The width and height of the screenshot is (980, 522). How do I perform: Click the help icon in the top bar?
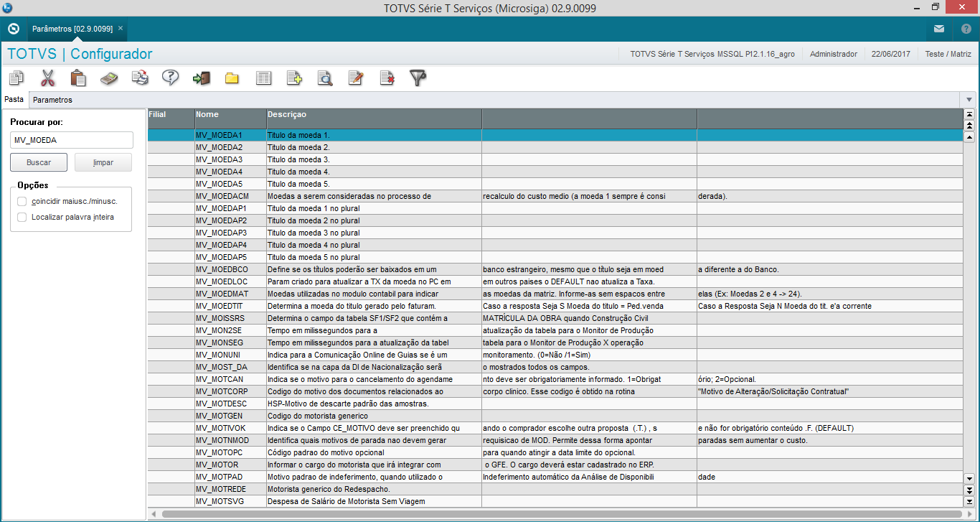966,29
